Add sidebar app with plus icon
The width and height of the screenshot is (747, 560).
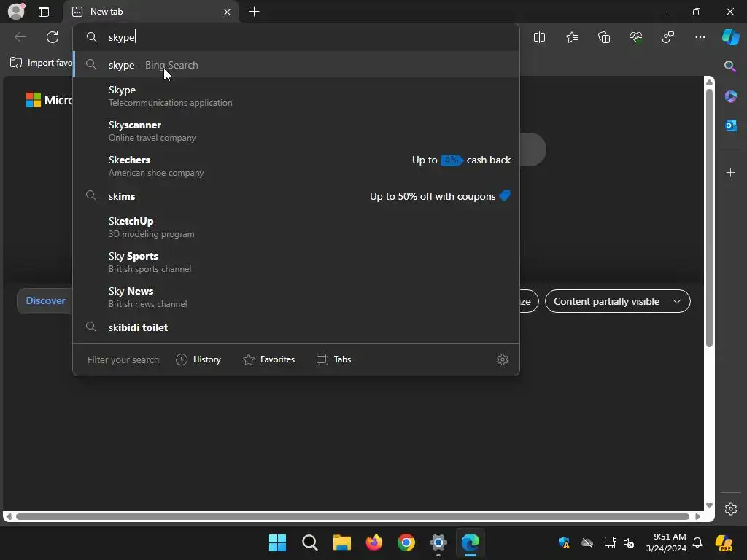click(731, 172)
